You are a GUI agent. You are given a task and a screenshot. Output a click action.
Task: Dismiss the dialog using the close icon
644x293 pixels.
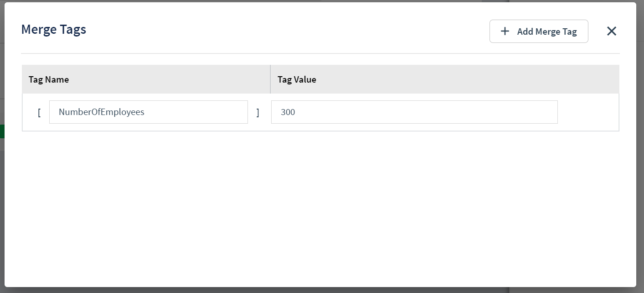click(611, 31)
